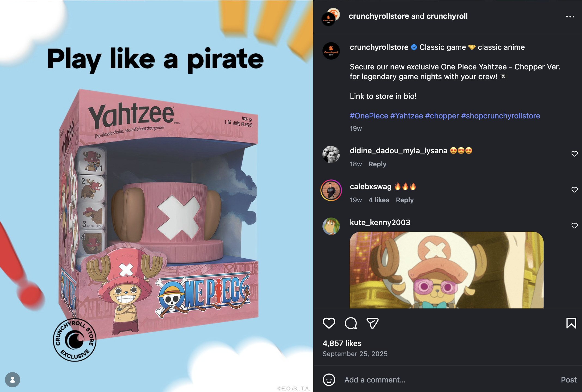Save post using the bookmark icon
This screenshot has height=392, width=582.
point(571,323)
